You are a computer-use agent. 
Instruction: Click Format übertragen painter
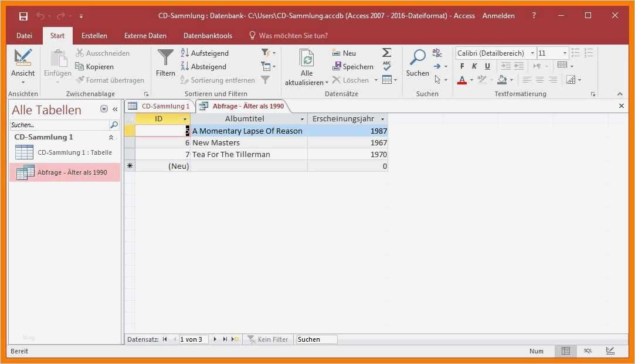click(x=110, y=80)
